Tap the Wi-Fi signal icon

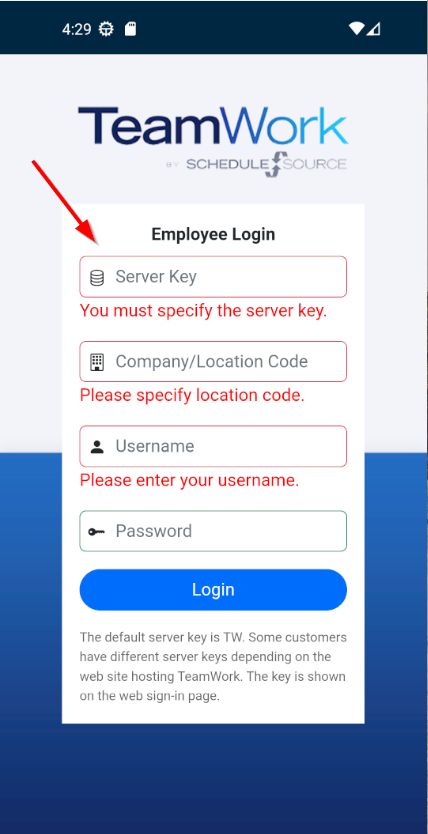pos(356,29)
